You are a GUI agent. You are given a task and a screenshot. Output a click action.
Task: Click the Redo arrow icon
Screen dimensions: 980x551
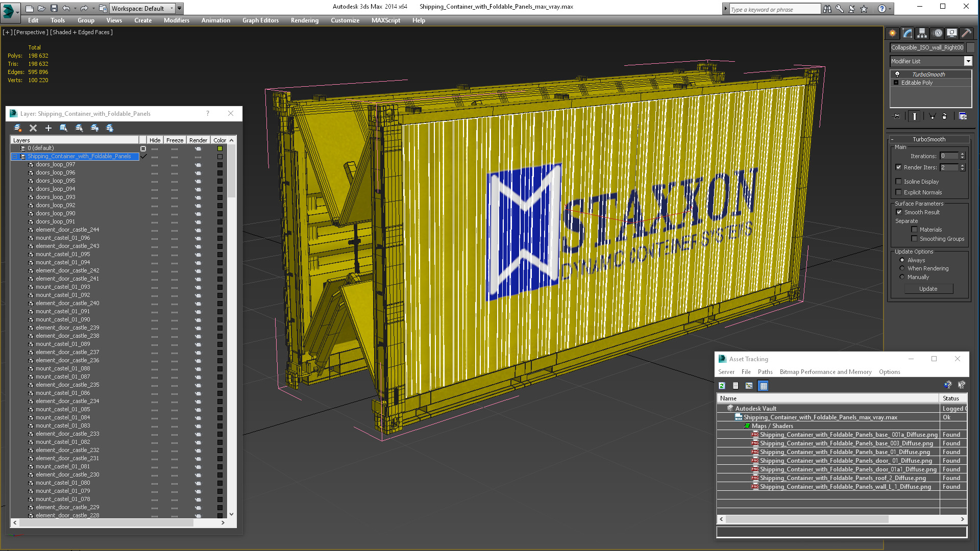coord(84,8)
